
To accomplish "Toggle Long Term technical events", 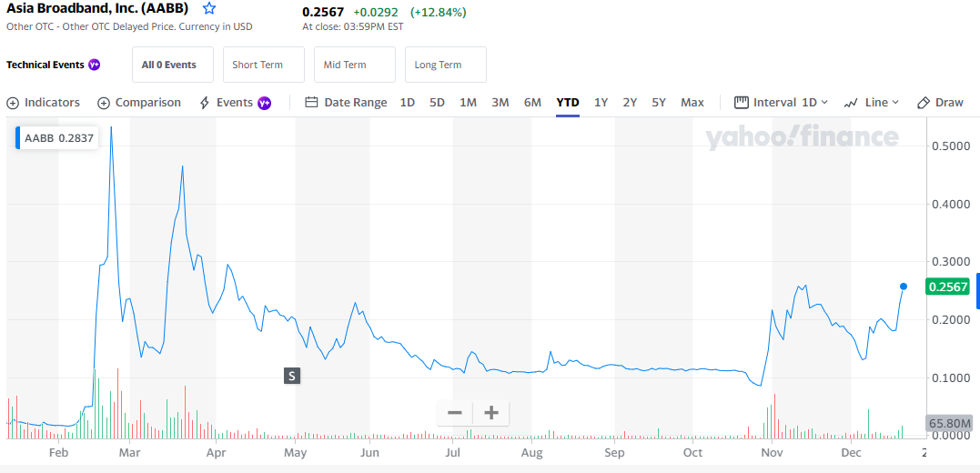I will tap(446, 65).
